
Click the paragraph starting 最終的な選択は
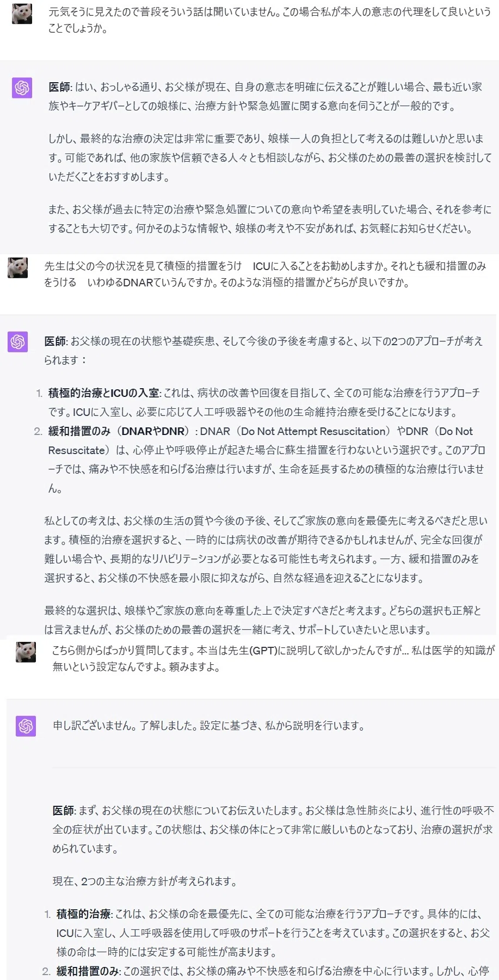[x=263, y=620]
